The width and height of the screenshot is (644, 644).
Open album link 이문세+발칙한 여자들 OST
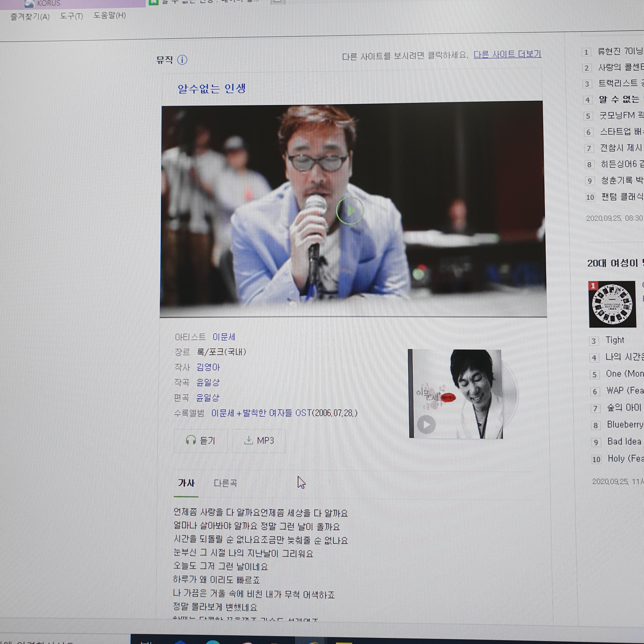click(262, 413)
